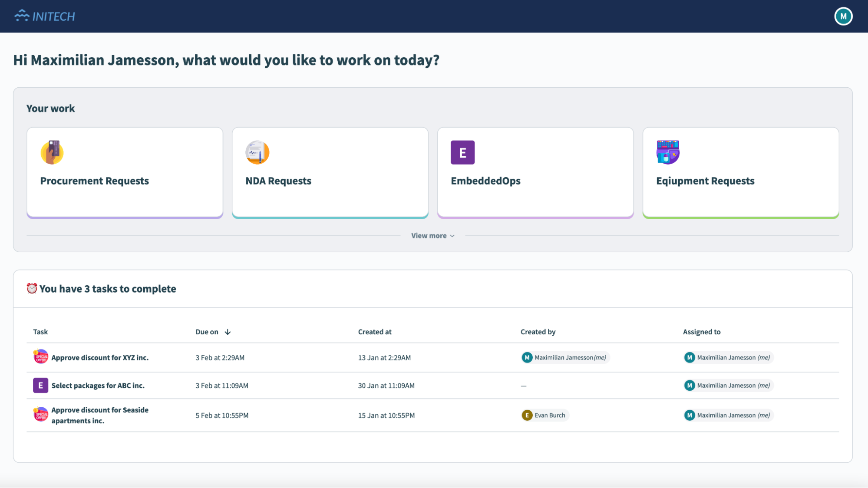Screen dimensions: 868x488
Task: Click Evan Burch creator chip
Action: pyautogui.click(x=545, y=415)
